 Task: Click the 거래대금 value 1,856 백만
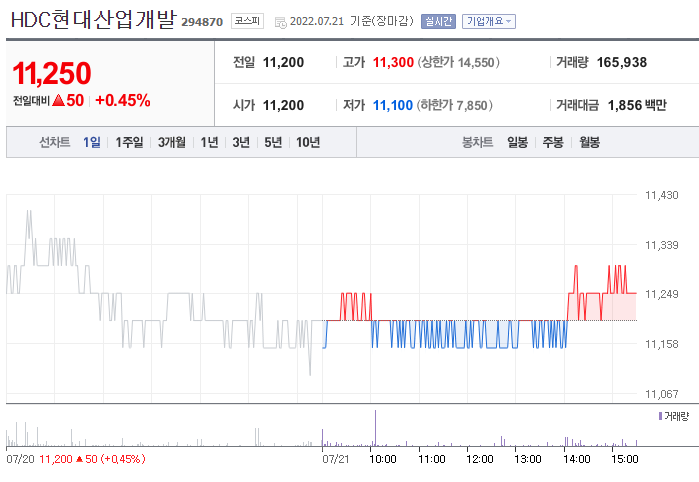point(637,105)
